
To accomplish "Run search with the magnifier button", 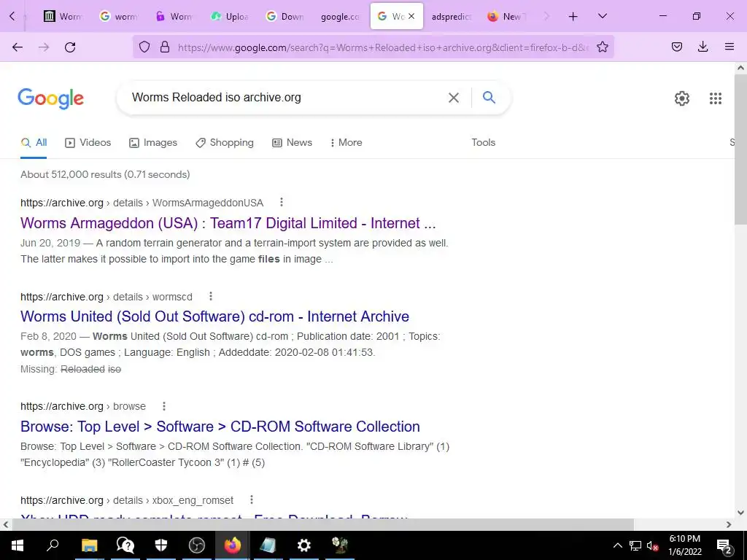I will tap(489, 97).
